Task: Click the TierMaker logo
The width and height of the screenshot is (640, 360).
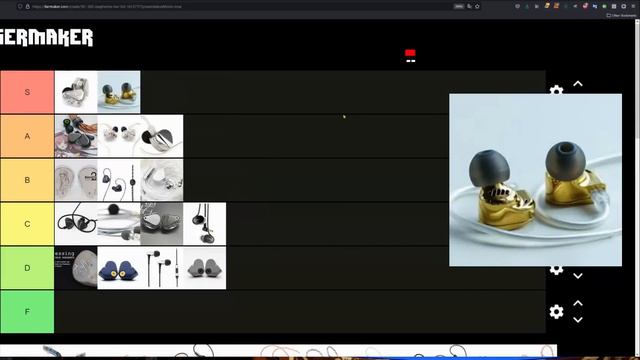Action: pyautogui.click(x=46, y=38)
